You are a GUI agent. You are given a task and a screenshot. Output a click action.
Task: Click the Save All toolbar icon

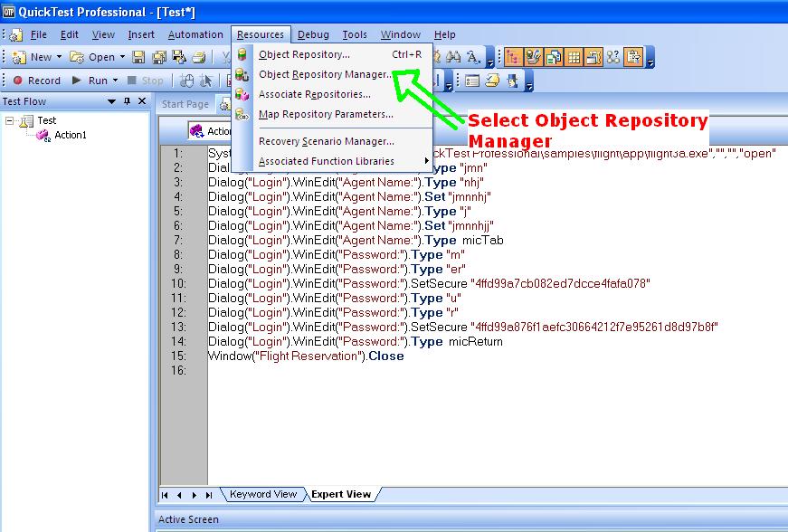[x=158, y=57]
